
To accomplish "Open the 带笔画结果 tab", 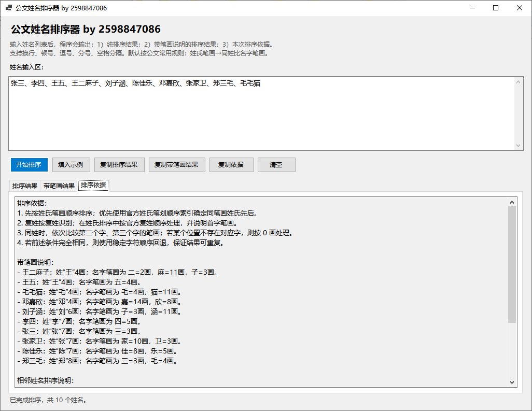I will point(59,186).
